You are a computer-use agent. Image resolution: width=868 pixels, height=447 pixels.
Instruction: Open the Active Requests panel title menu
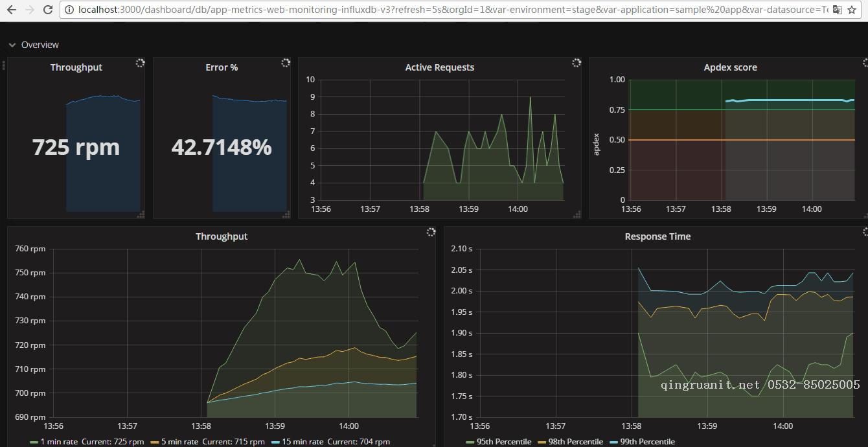tap(439, 67)
